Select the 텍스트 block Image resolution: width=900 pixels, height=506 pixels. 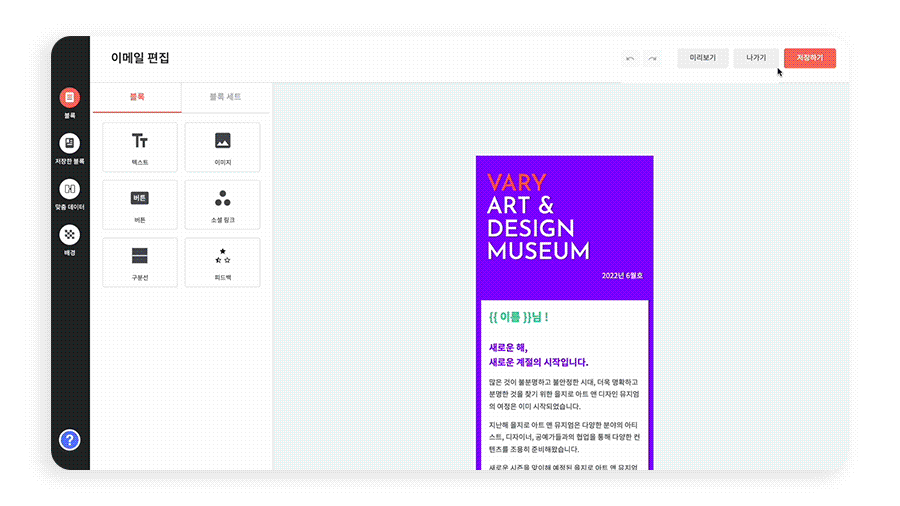140,147
